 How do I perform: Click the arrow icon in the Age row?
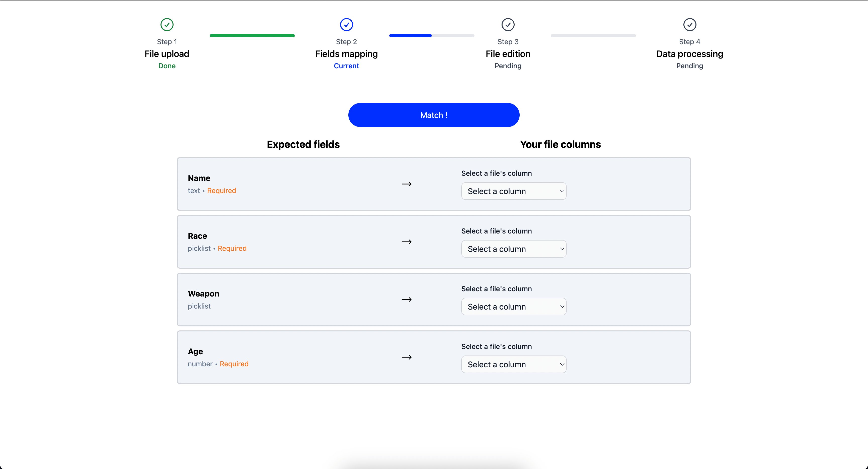(x=407, y=357)
